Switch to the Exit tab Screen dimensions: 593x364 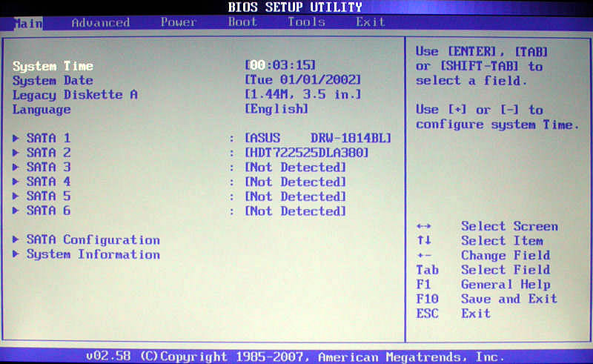pyautogui.click(x=371, y=22)
